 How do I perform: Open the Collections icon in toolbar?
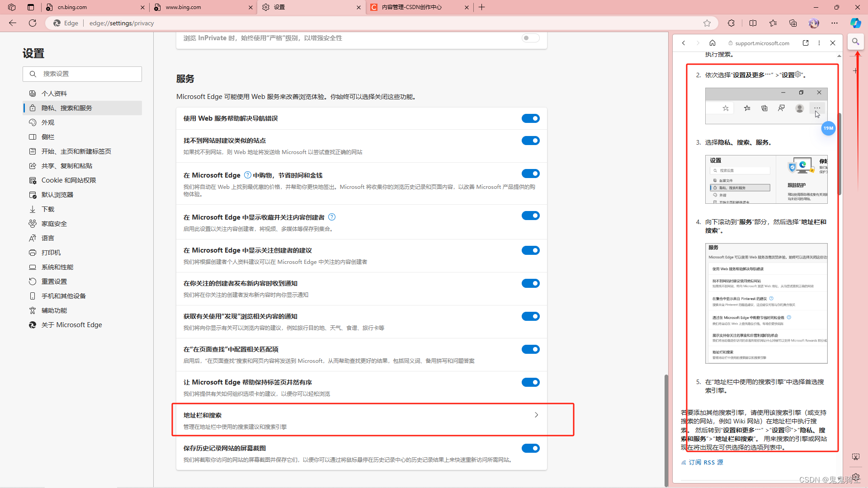(793, 23)
